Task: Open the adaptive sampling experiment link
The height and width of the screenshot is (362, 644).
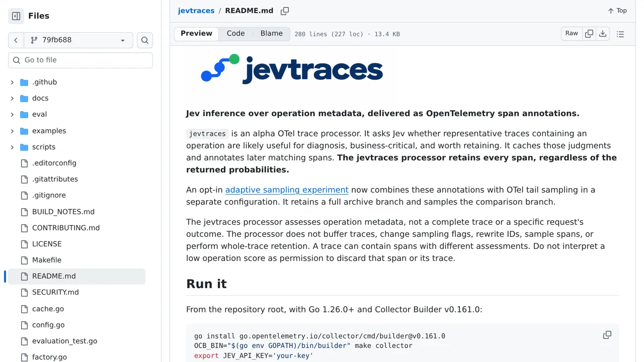Action: tap(287, 190)
